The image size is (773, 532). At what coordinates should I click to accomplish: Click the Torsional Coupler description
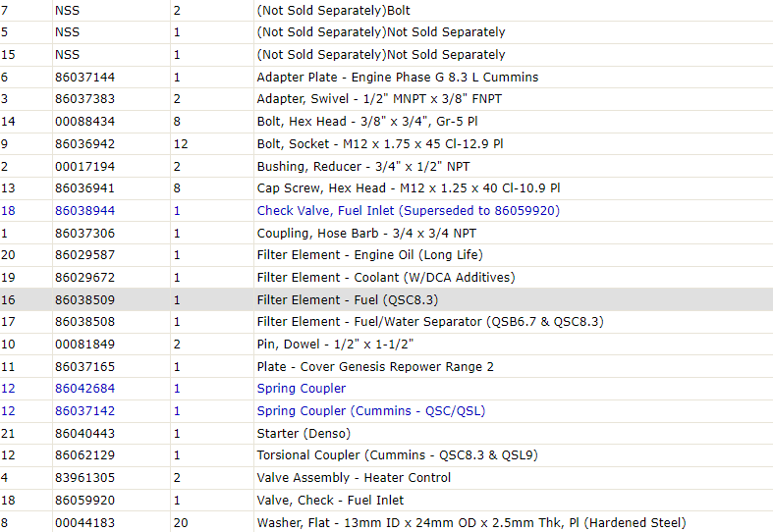(397, 455)
